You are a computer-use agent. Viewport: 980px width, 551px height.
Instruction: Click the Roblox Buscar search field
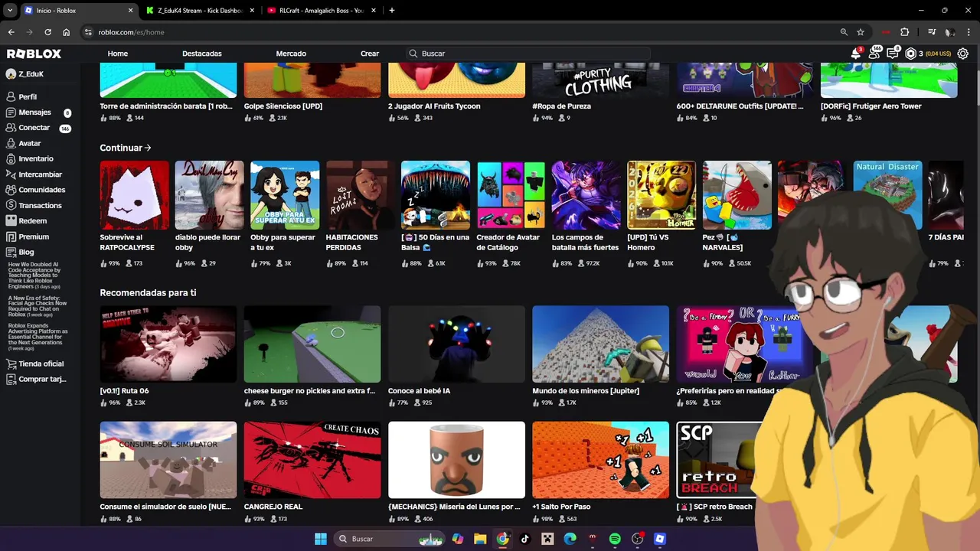[x=528, y=54]
